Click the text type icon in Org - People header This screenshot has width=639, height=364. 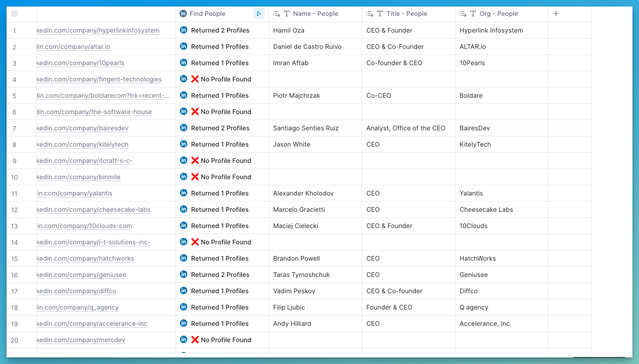click(x=473, y=14)
